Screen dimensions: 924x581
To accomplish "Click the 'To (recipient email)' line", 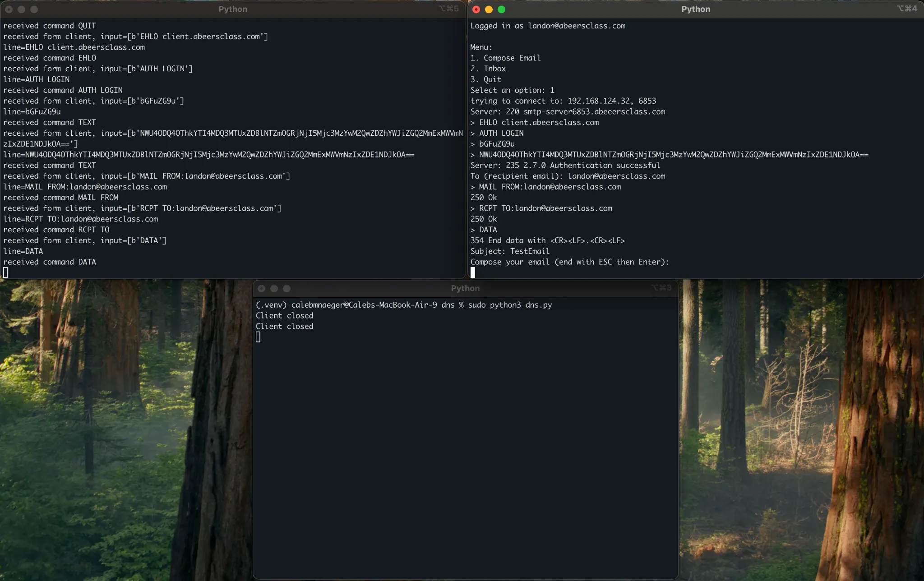I will click(x=568, y=176).
